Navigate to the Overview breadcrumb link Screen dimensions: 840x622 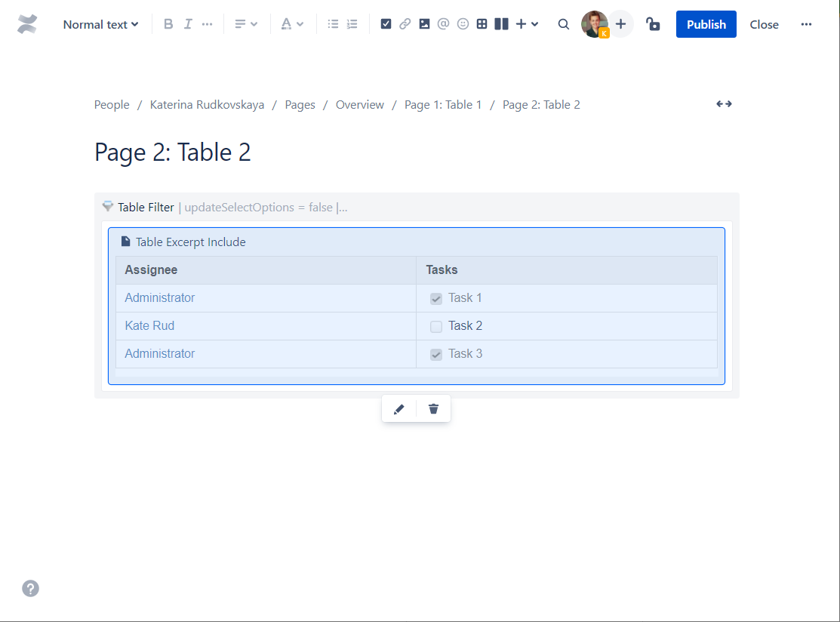359,104
